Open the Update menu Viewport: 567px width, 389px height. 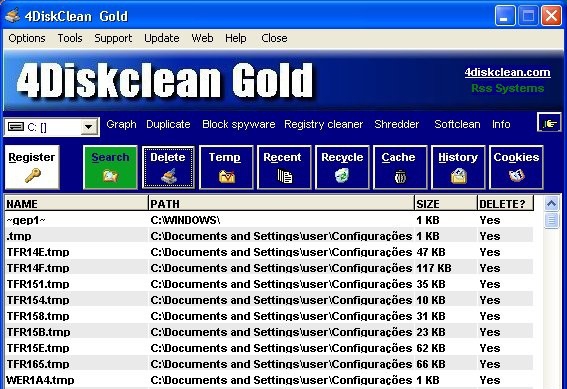pos(162,38)
